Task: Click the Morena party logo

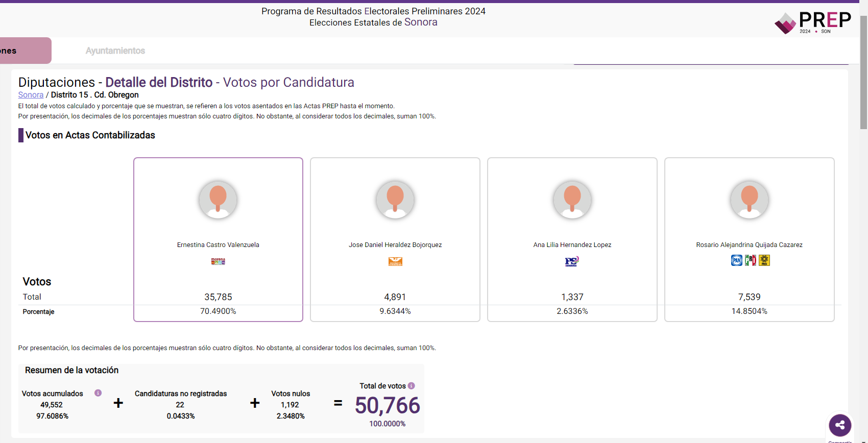Action: point(218,261)
